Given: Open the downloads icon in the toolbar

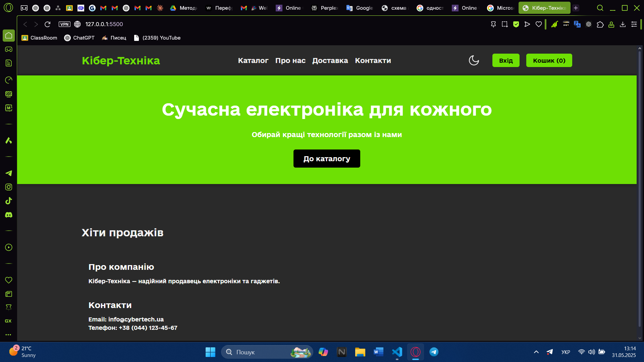Looking at the screenshot, I should tap(623, 24).
